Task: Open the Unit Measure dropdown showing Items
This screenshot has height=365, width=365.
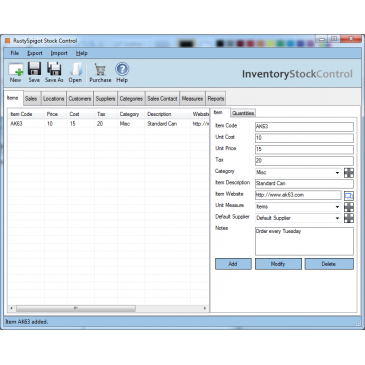Action: click(337, 207)
